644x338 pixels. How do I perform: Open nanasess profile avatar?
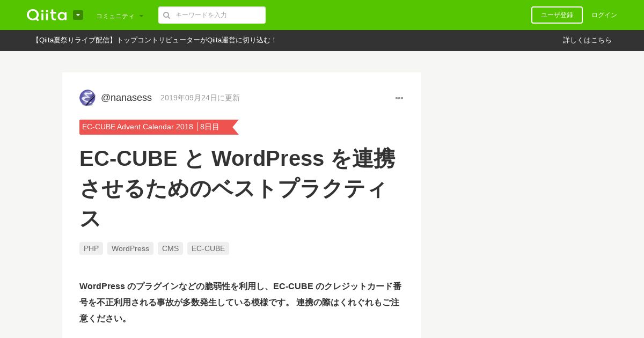[x=87, y=98]
